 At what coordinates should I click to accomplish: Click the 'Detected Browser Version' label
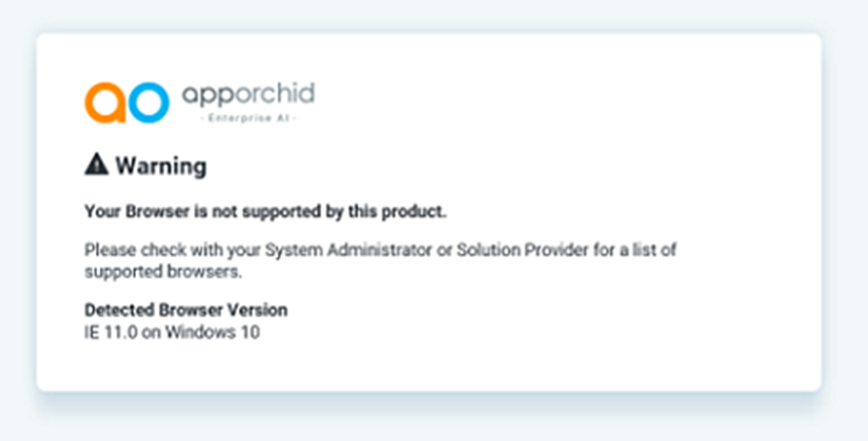pos(186,310)
